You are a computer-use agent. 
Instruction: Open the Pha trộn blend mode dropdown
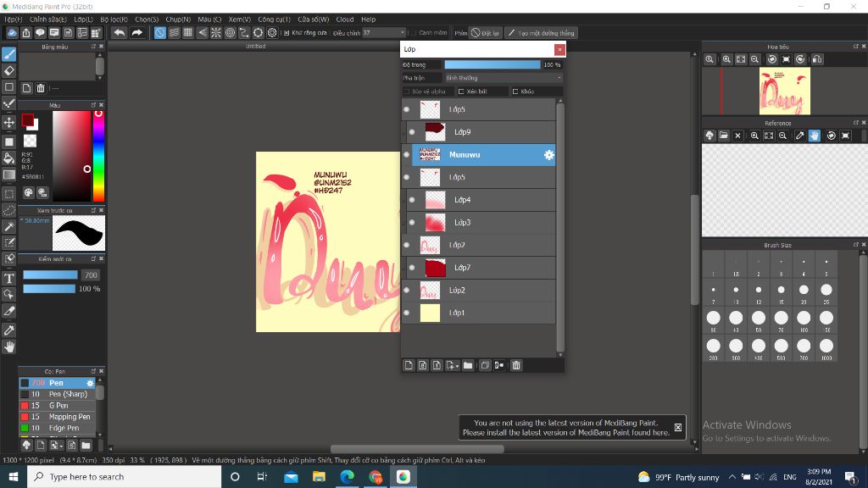[504, 78]
